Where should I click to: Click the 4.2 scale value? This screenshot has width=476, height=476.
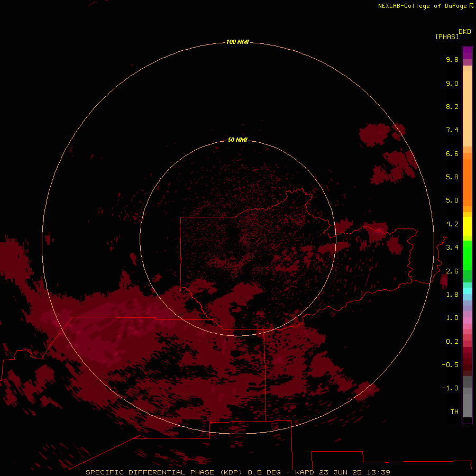[452, 224]
